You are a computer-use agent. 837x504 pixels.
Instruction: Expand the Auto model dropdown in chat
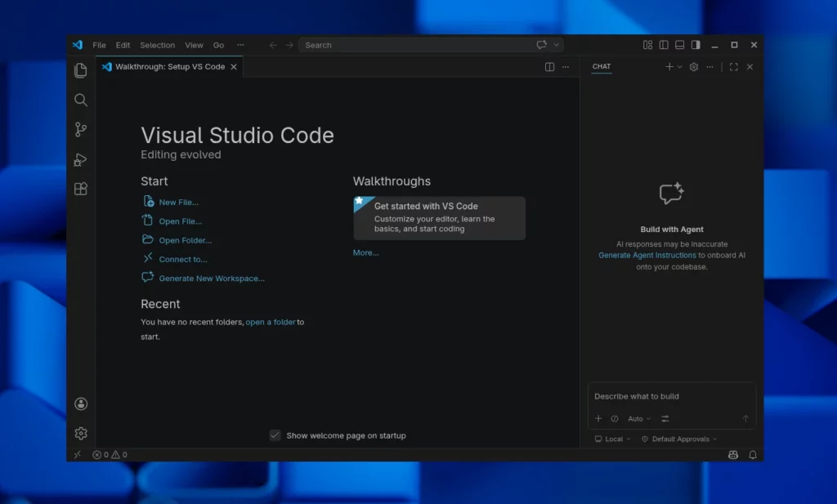coord(638,418)
